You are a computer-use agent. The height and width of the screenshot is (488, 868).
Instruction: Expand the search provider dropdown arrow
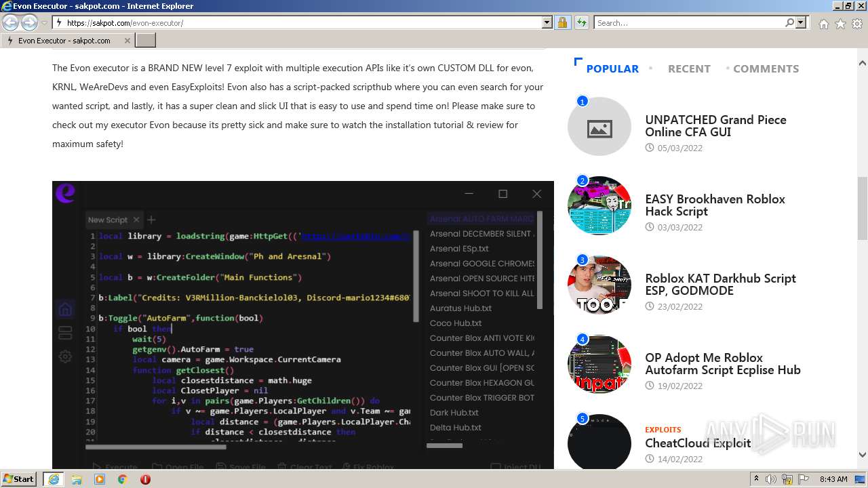pyautogui.click(x=801, y=22)
